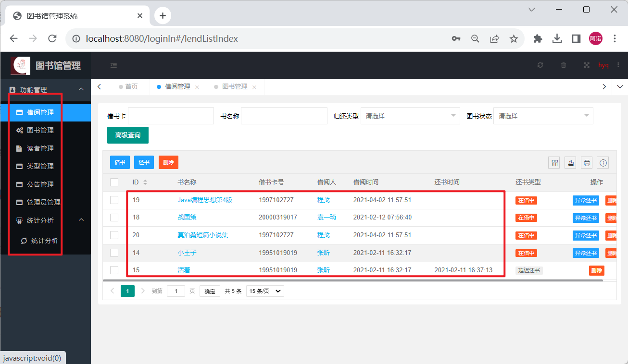Open the 图书状态 dropdown
Screen dimensions: 628x364
coord(543,116)
